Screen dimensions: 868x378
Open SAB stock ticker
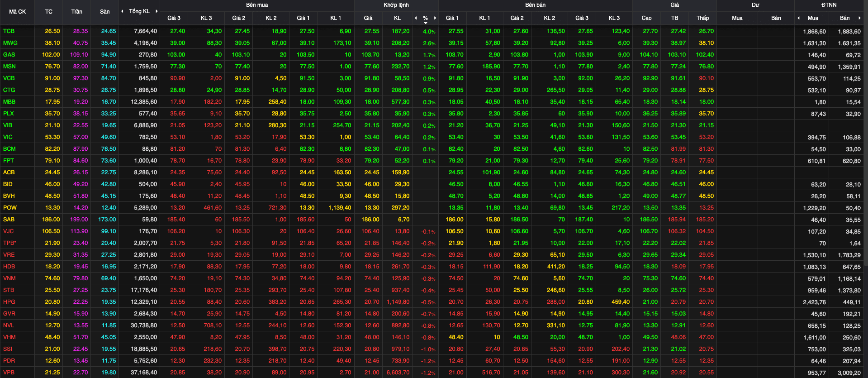pyautogui.click(x=9, y=220)
